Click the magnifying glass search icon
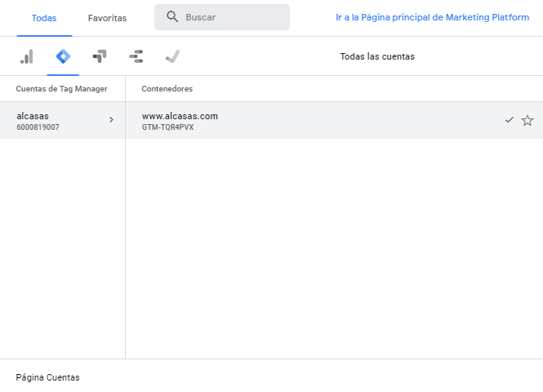Image resolution: width=543 pixels, height=392 pixels. click(172, 17)
